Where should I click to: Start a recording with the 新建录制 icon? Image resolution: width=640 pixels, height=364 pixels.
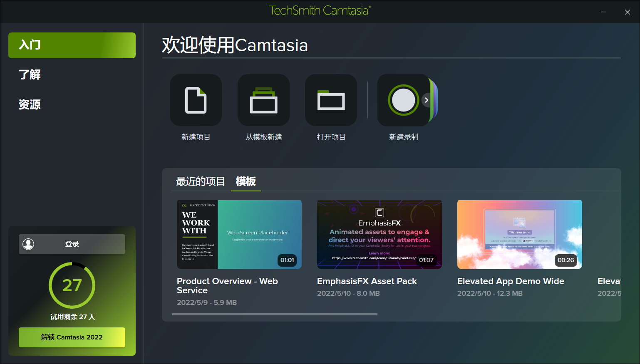pyautogui.click(x=403, y=100)
